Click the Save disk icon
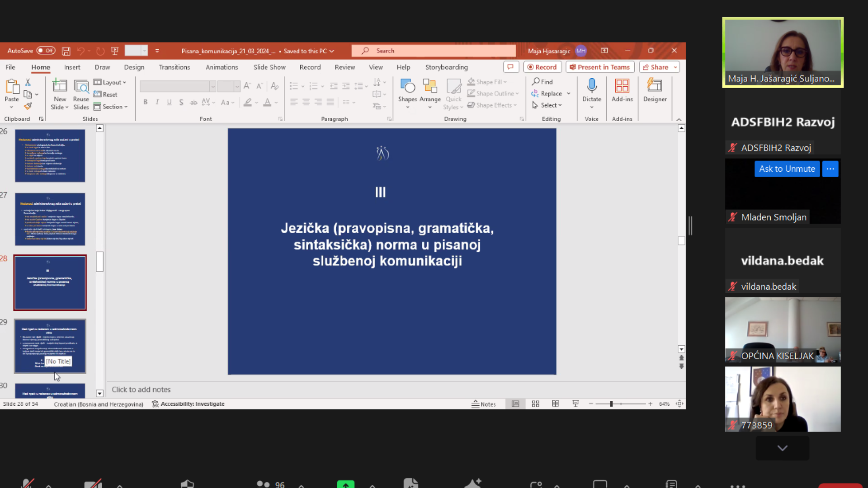Image resolution: width=868 pixels, height=488 pixels. (x=66, y=51)
